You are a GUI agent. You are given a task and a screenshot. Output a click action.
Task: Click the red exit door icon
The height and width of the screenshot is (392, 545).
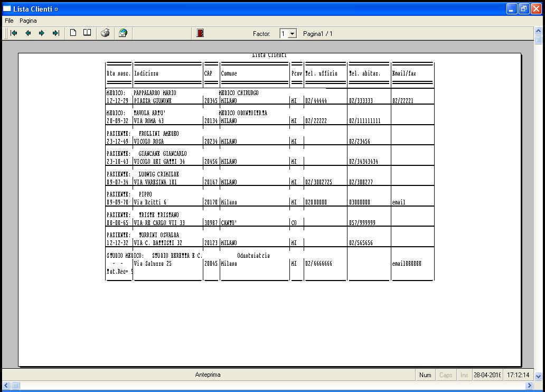click(200, 33)
